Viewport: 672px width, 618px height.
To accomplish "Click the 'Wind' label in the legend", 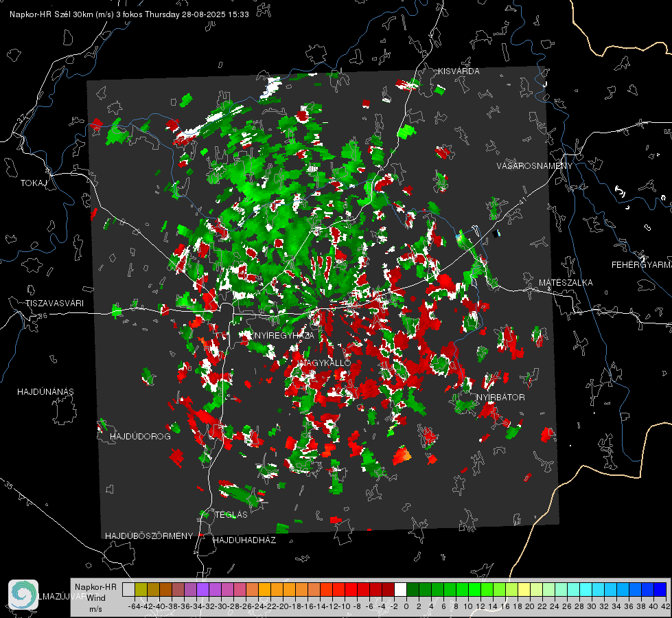I will (96, 597).
